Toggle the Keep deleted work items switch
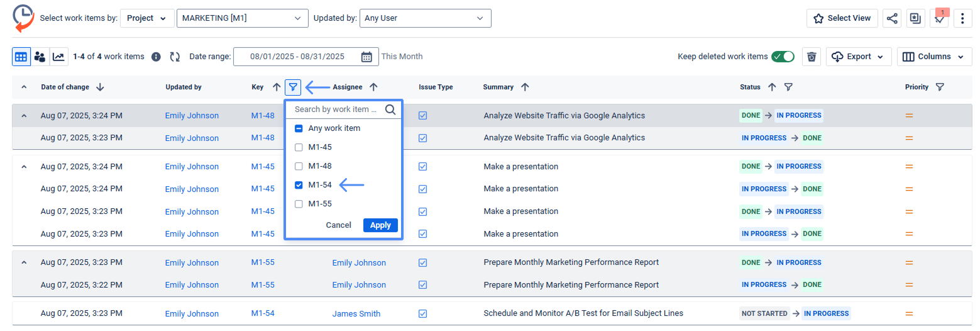The width and height of the screenshot is (980, 331). [x=783, y=57]
